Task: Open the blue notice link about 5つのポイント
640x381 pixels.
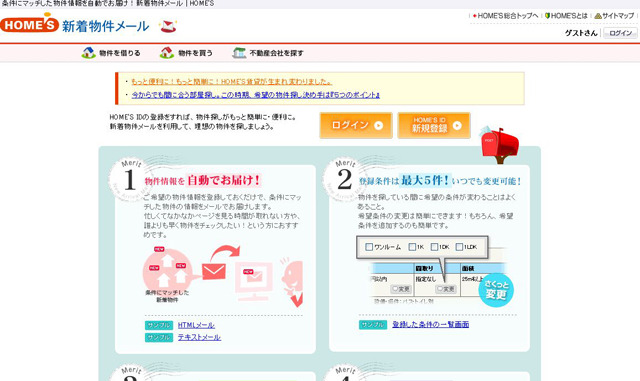Action: 256,95
